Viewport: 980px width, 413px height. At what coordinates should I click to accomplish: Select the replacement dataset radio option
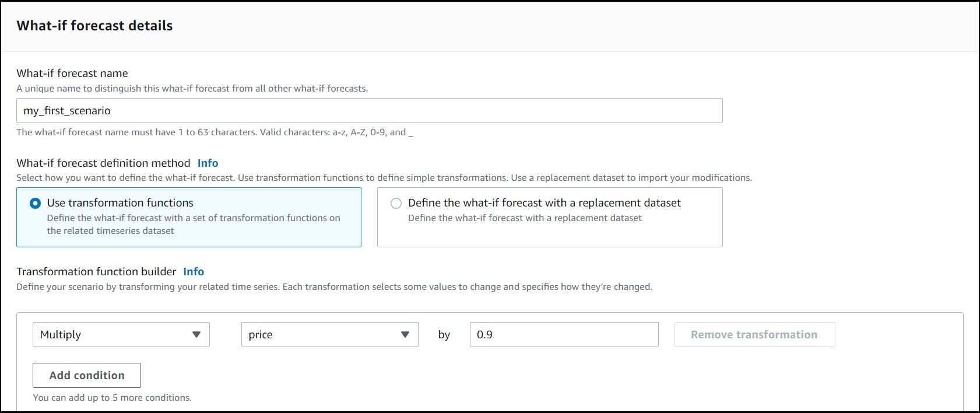click(x=396, y=203)
